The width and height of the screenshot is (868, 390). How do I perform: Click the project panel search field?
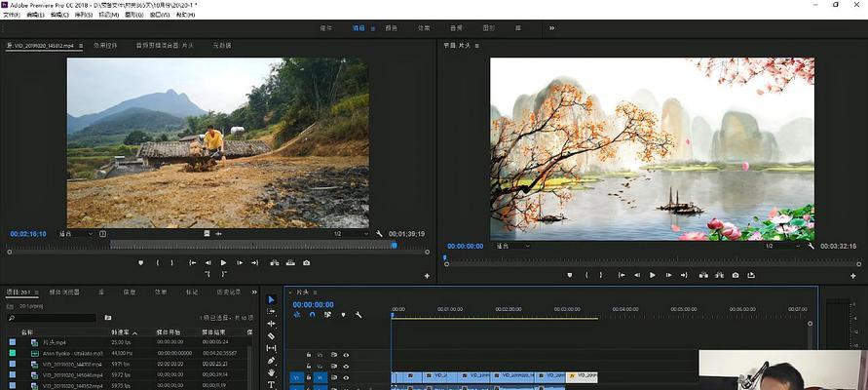[x=52, y=318]
